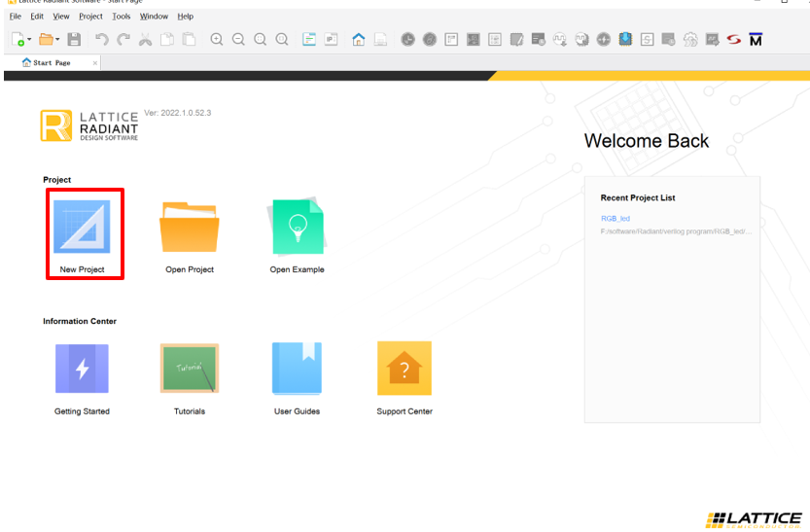Screen dimensions: 810x532
Task: Click the greyed page icon beside home icon
Action: (380, 39)
